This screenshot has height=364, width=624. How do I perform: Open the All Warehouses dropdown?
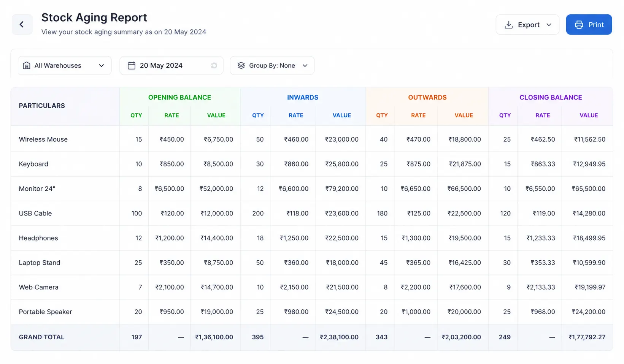[65, 65]
